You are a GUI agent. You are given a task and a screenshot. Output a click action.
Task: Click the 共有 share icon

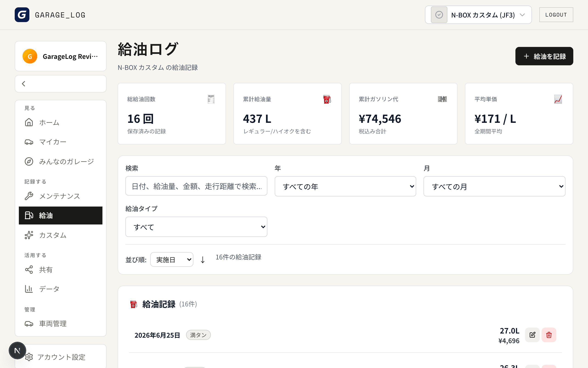[x=29, y=270]
